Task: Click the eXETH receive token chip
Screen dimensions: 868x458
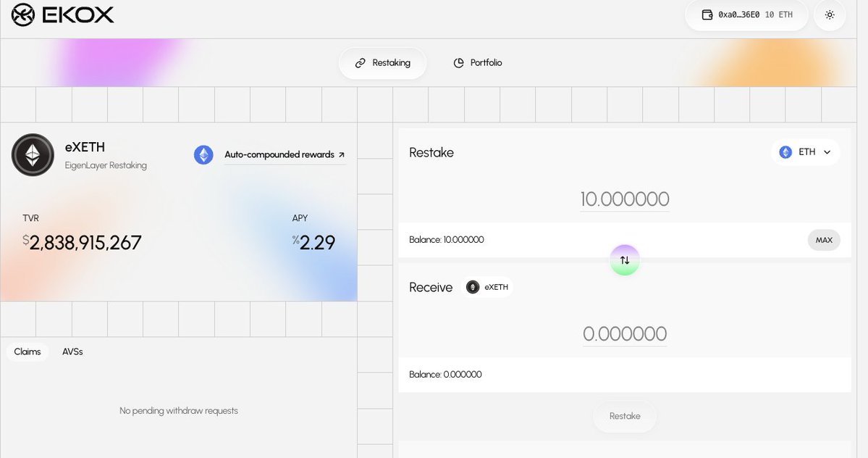Action: pos(487,288)
